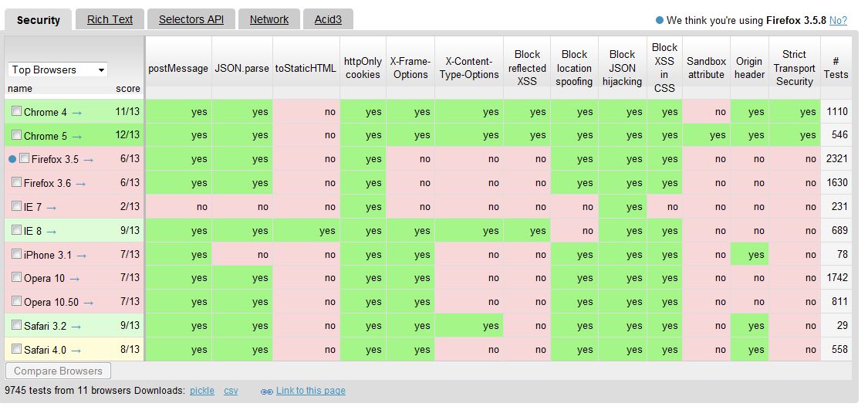Image resolution: width=868 pixels, height=417 pixels.
Task: Sort by the name column header
Action: pos(20,89)
